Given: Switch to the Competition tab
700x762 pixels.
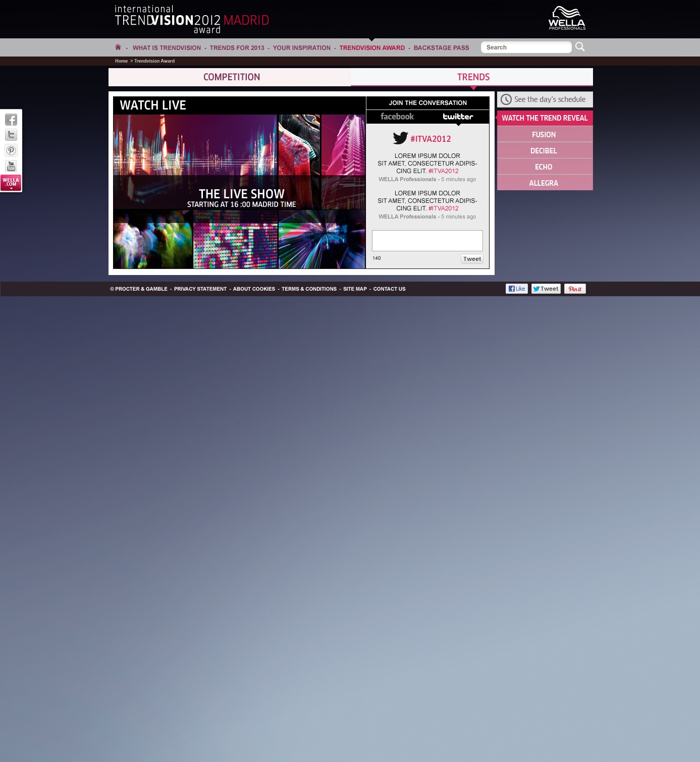Looking at the screenshot, I should click(x=230, y=77).
